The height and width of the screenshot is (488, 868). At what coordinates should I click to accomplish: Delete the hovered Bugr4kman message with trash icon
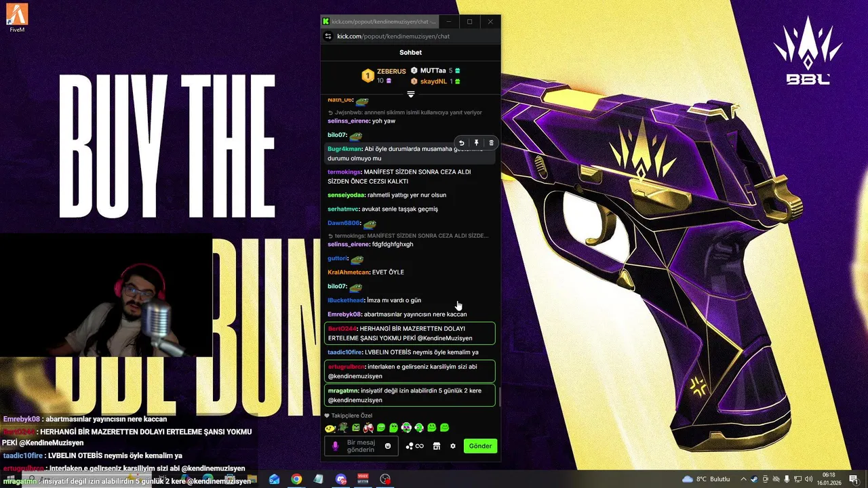[491, 143]
